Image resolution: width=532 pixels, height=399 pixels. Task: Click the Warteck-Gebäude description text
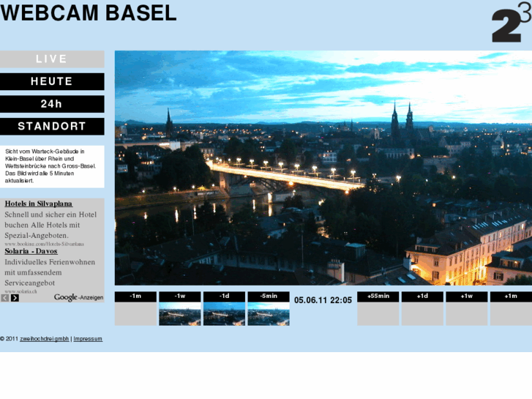pyautogui.click(x=50, y=166)
